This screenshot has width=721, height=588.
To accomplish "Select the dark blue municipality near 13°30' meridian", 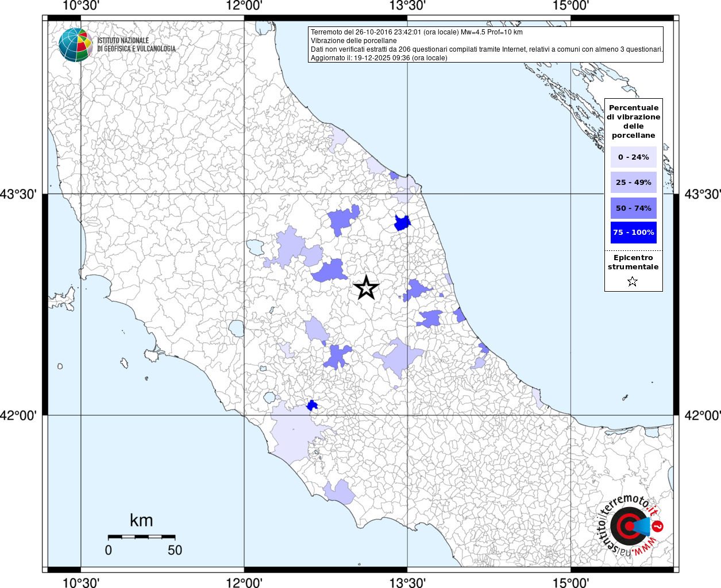I will 402,223.
